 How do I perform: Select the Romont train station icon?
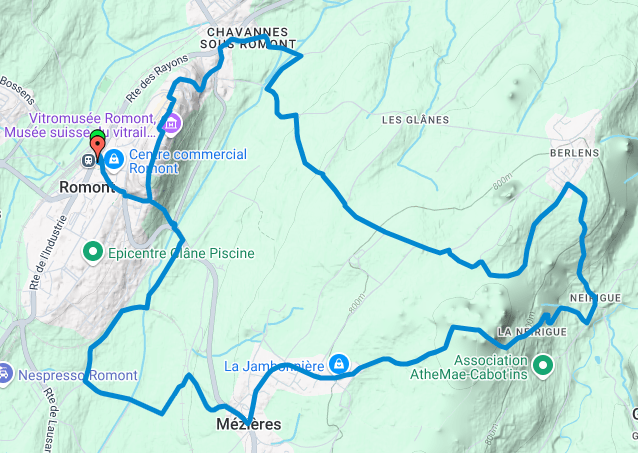tap(88, 160)
